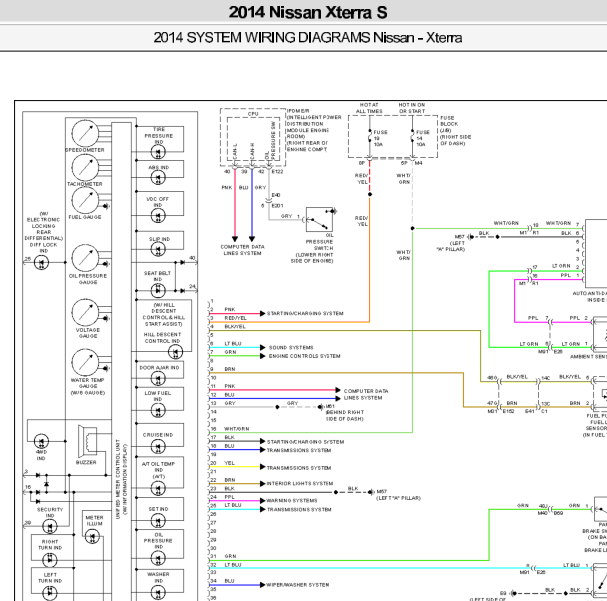Viewport: 607px width, 601px height.
Task: Click the 2014 Nissan Xterra S title
Action: coord(308,12)
